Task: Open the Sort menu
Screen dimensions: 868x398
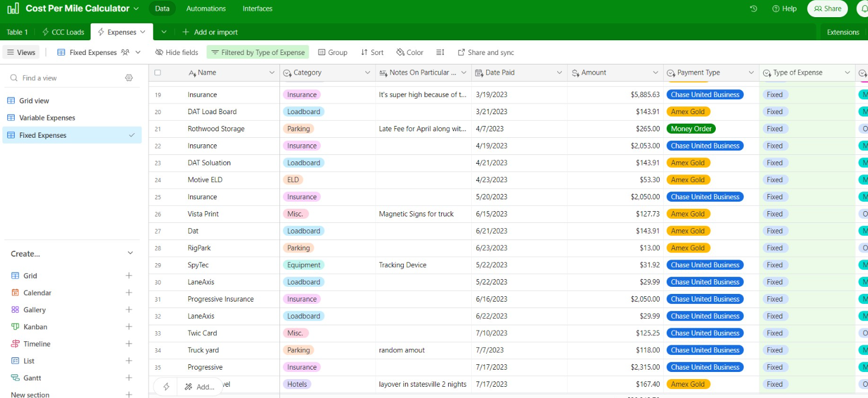Action: coord(372,53)
